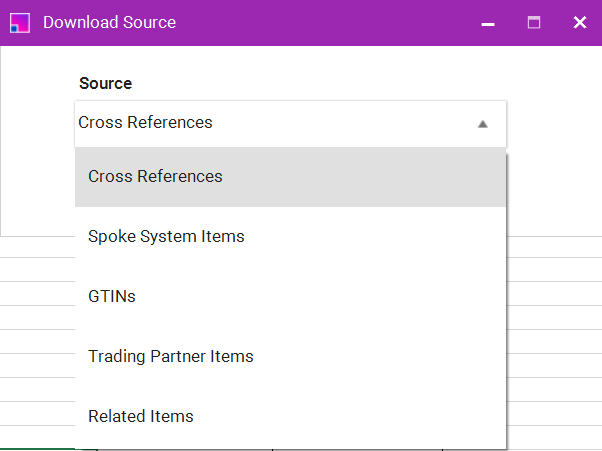Viewport: 602px width, 451px height.
Task: Click the Download Source app icon
Action: [19, 22]
